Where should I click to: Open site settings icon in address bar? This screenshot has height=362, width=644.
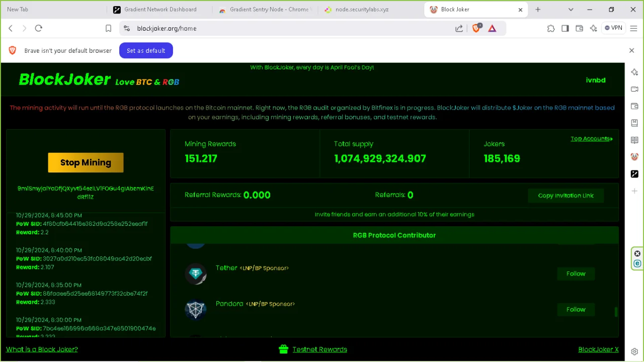pos(127,29)
